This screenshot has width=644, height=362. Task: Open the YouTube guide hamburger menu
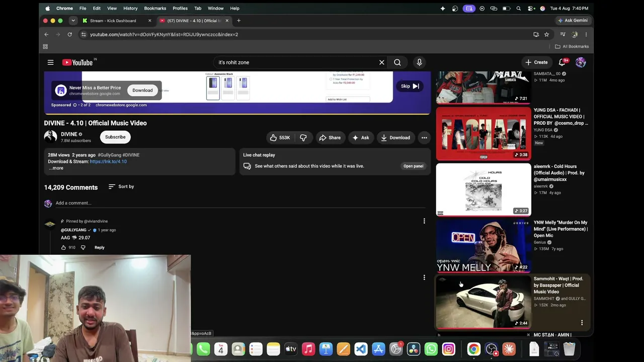point(50,62)
